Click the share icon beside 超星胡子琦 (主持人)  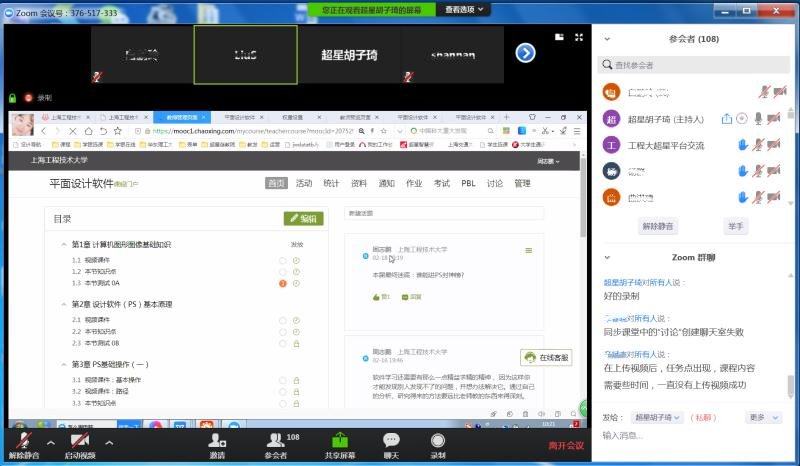click(727, 119)
